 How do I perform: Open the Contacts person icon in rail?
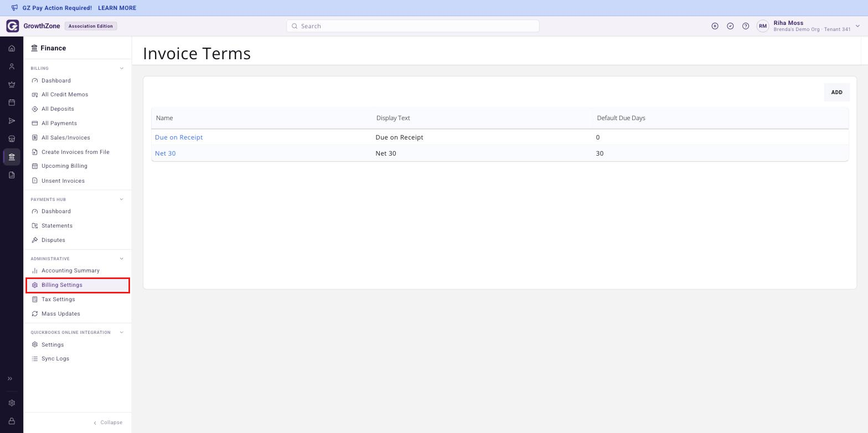(12, 66)
